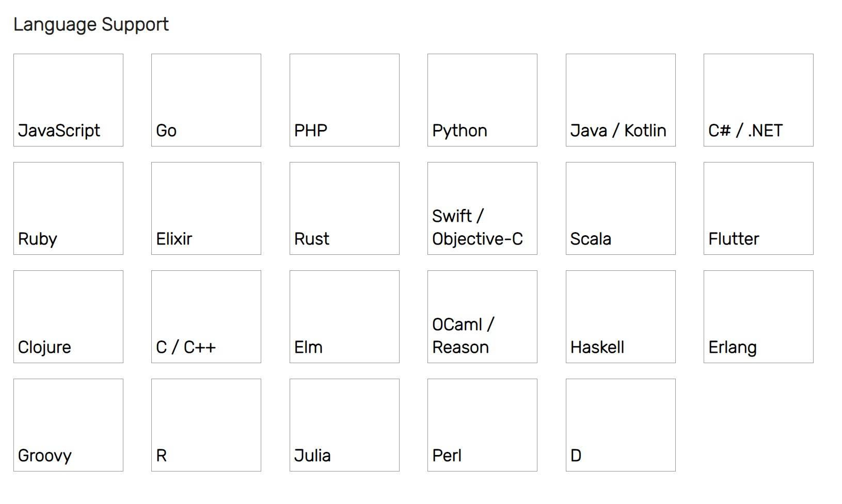Select the Scala tile
Screen dimensions: 842x504
click(621, 208)
